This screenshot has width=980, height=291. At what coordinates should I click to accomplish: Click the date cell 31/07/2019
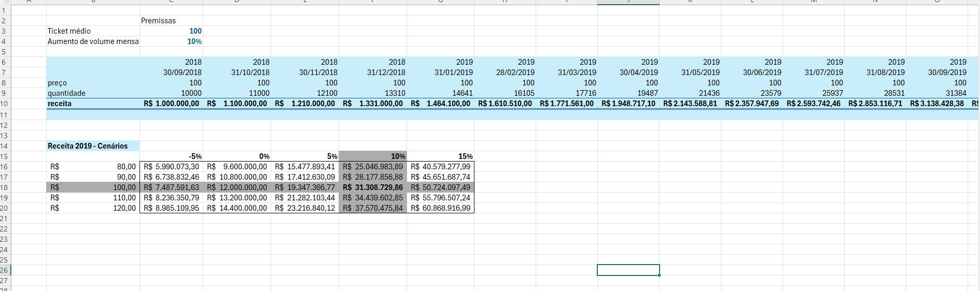(x=814, y=72)
